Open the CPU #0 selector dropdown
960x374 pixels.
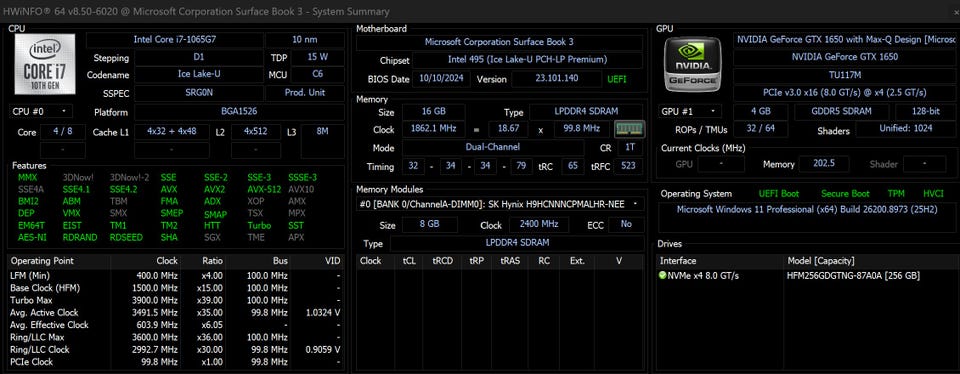[41, 112]
